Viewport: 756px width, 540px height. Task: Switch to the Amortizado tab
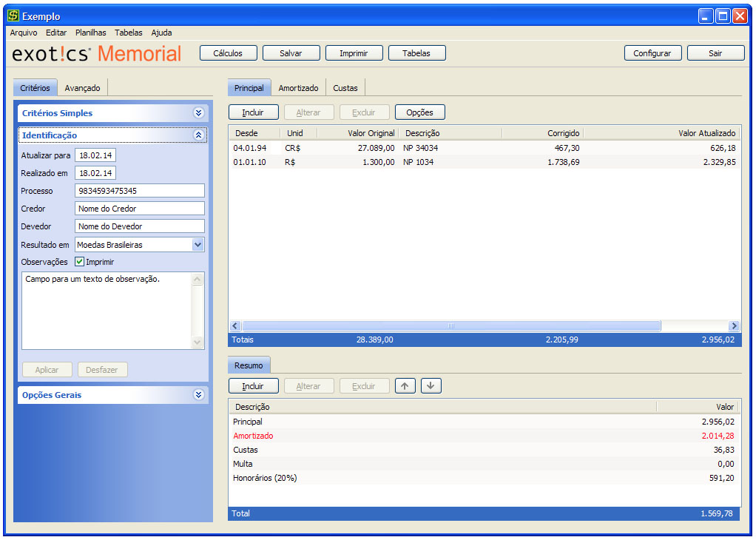298,88
